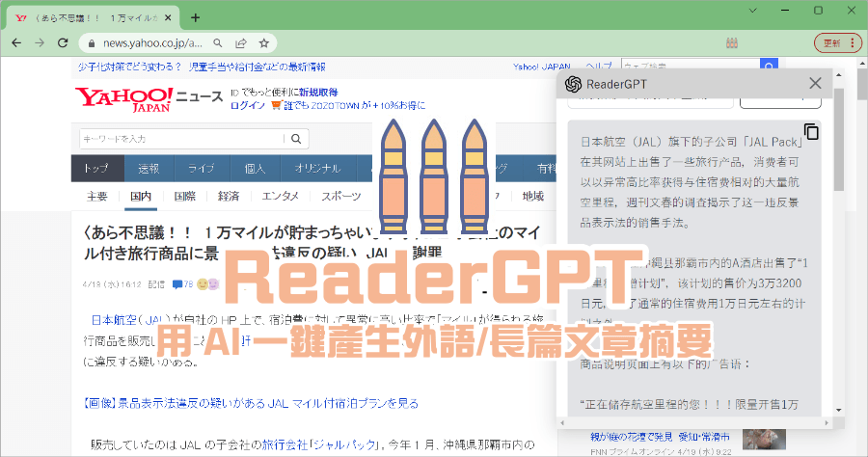This screenshot has height=457, width=868.
Task: Select the 速報 navigation tab
Action: click(149, 168)
